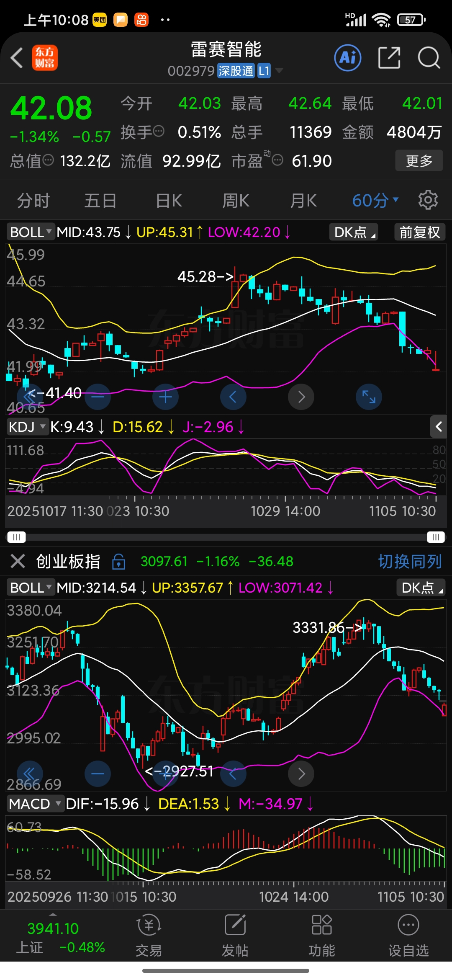The width and height of the screenshot is (452, 980).
Task: Open the search magnifier icon
Action: tap(429, 58)
